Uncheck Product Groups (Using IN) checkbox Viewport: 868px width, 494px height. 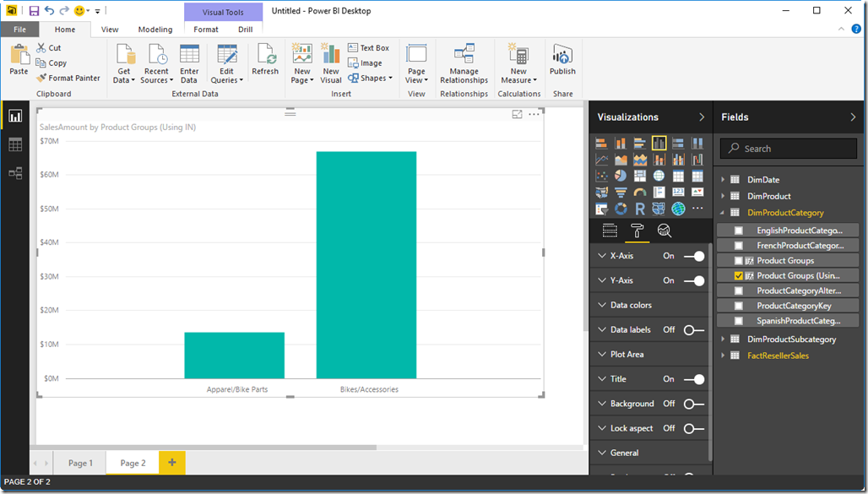pos(739,275)
